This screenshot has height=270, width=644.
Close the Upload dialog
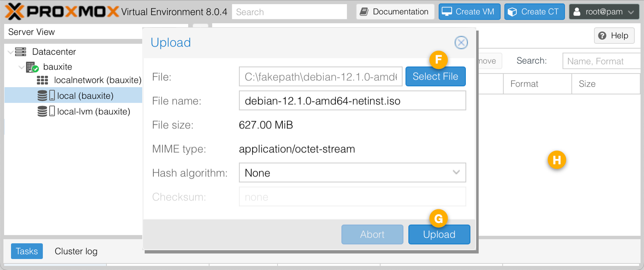(x=461, y=43)
